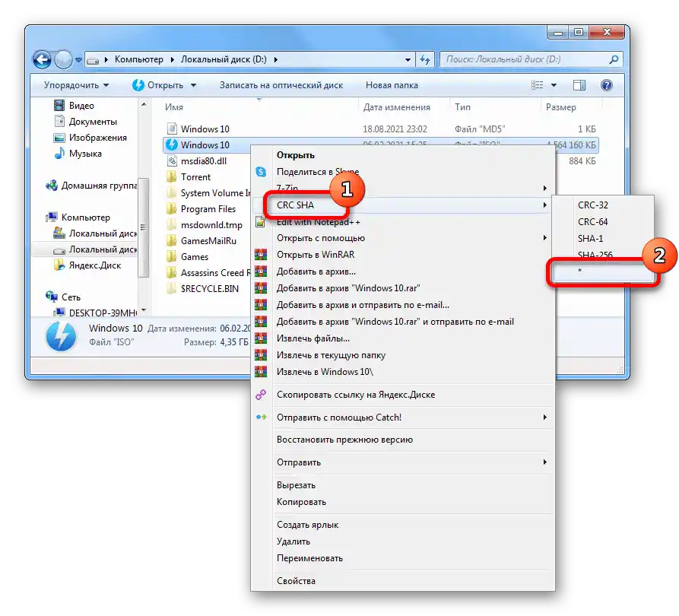The width and height of the screenshot is (679, 616).
Task: Click the Windows 10 MD5 file icon
Action: pyautogui.click(x=172, y=129)
